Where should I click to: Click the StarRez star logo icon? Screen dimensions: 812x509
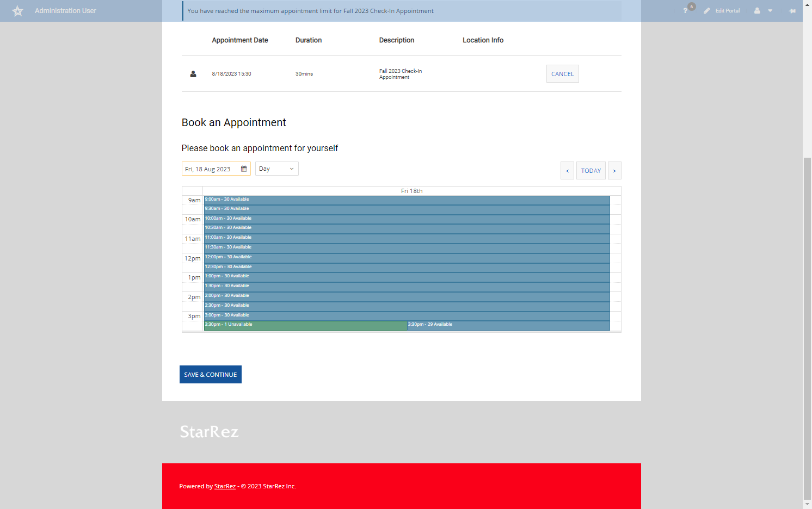[17, 11]
